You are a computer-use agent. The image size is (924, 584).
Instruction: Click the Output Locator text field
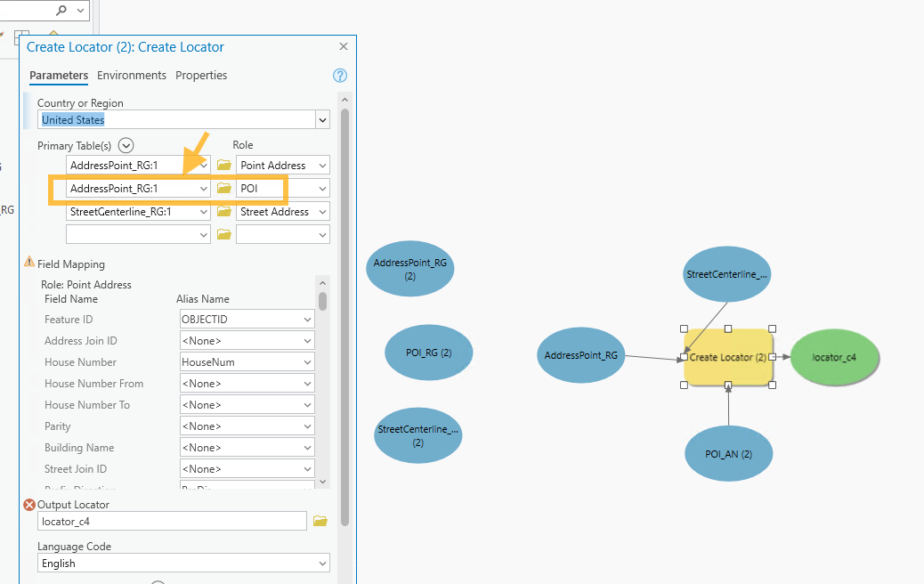pyautogui.click(x=172, y=522)
